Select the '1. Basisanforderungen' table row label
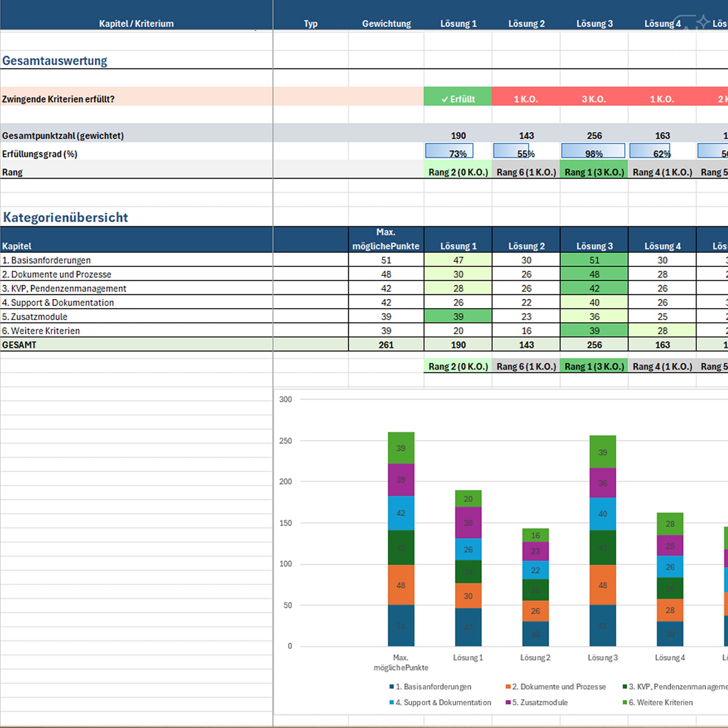The width and height of the screenshot is (728, 728). click(46, 260)
